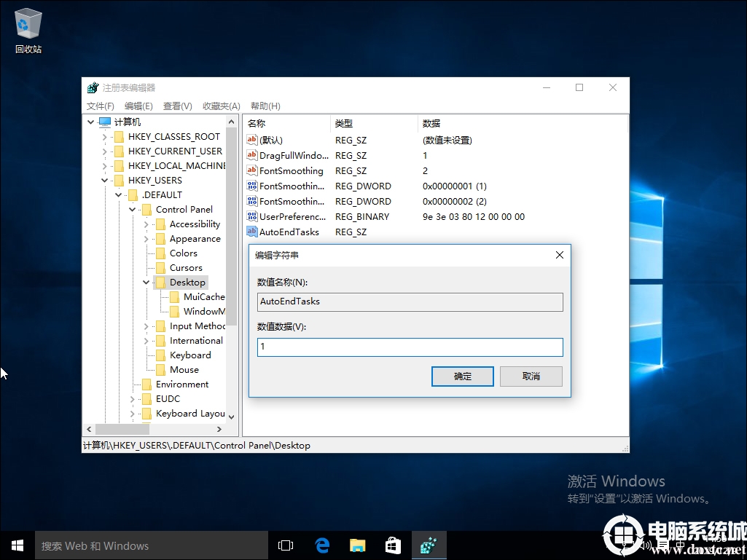Click the Control Panel folder icon
The height and width of the screenshot is (560, 747).
[x=146, y=210]
